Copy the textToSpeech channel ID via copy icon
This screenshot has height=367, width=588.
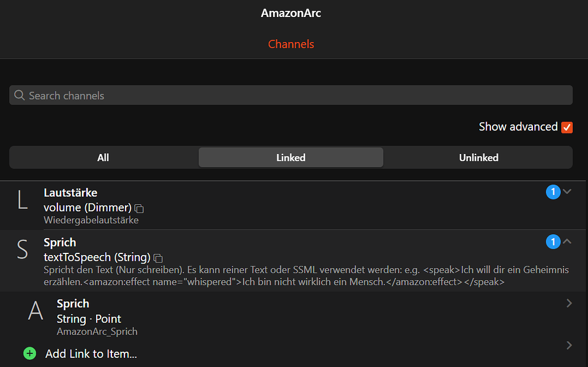click(x=158, y=258)
